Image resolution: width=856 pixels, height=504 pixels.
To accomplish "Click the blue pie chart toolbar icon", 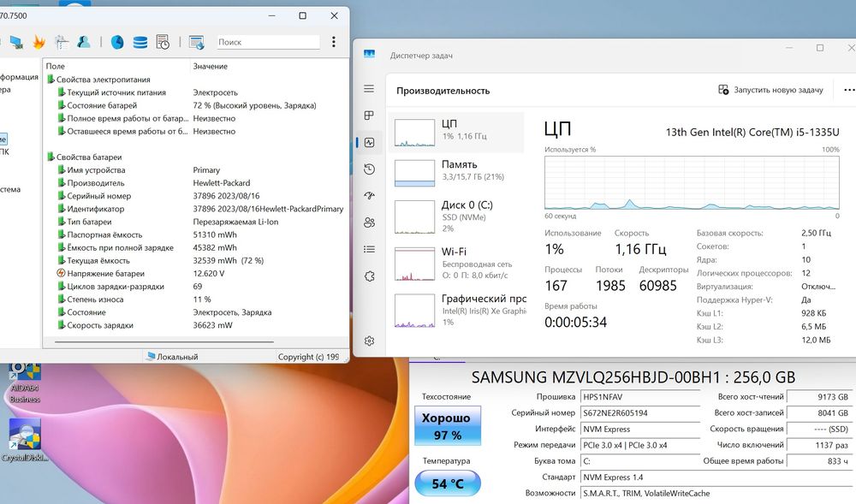I will point(117,42).
